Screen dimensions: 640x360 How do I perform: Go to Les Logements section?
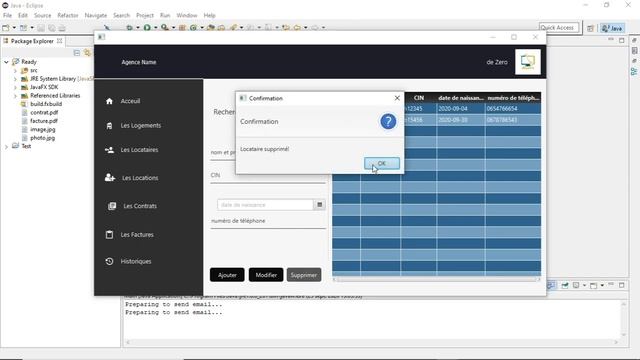pyautogui.click(x=141, y=125)
